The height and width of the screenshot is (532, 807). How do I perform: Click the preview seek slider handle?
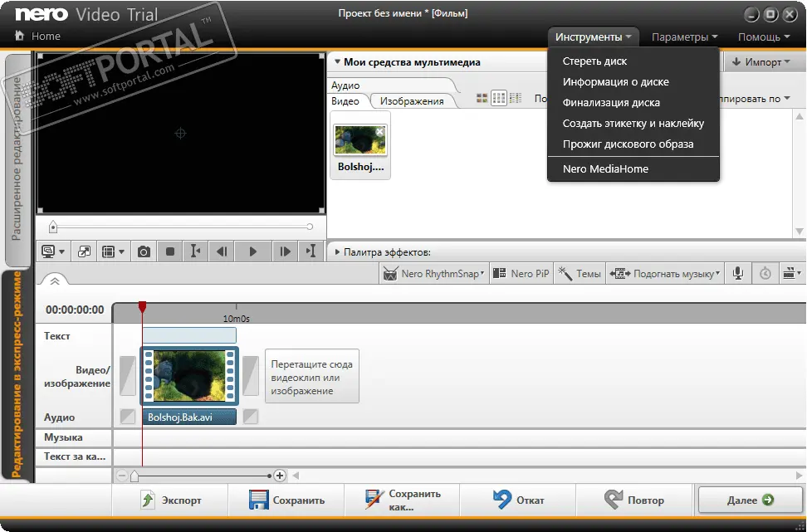[53, 227]
